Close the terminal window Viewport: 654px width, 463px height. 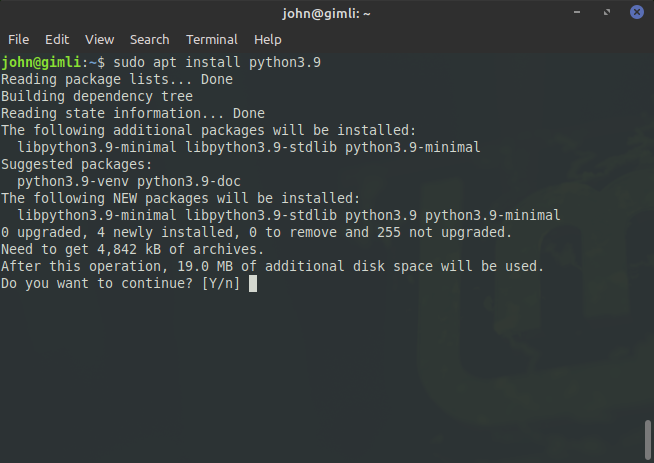click(636, 12)
